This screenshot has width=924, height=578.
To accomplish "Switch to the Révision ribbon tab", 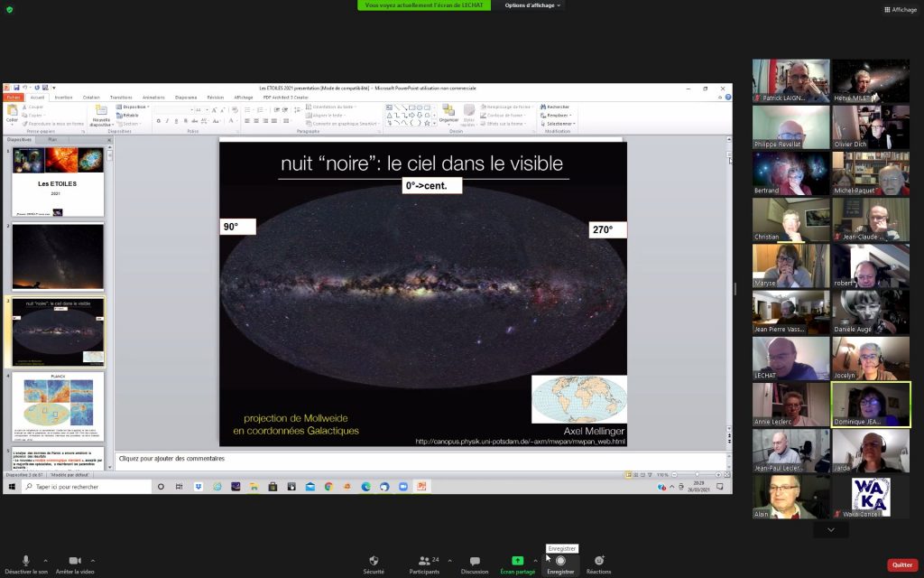I will [215, 98].
